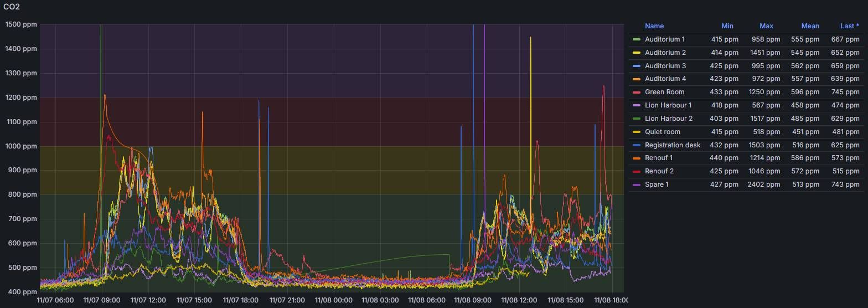Click the Registration desk legend name
Image resolution: width=868 pixels, height=308 pixels.
coord(672,145)
